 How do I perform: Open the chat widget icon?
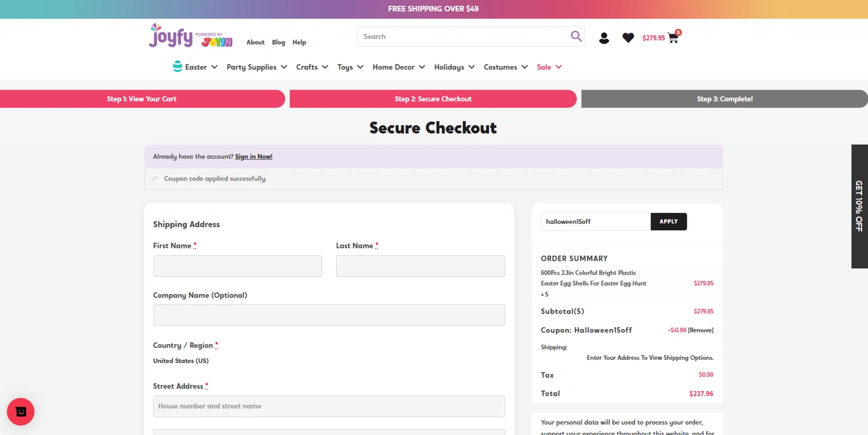[x=21, y=412]
